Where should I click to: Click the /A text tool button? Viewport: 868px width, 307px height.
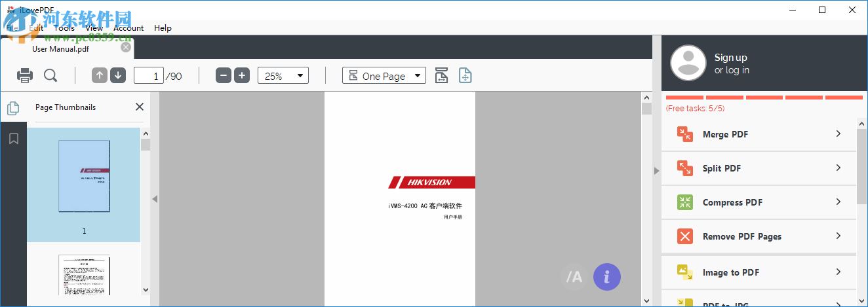point(574,277)
